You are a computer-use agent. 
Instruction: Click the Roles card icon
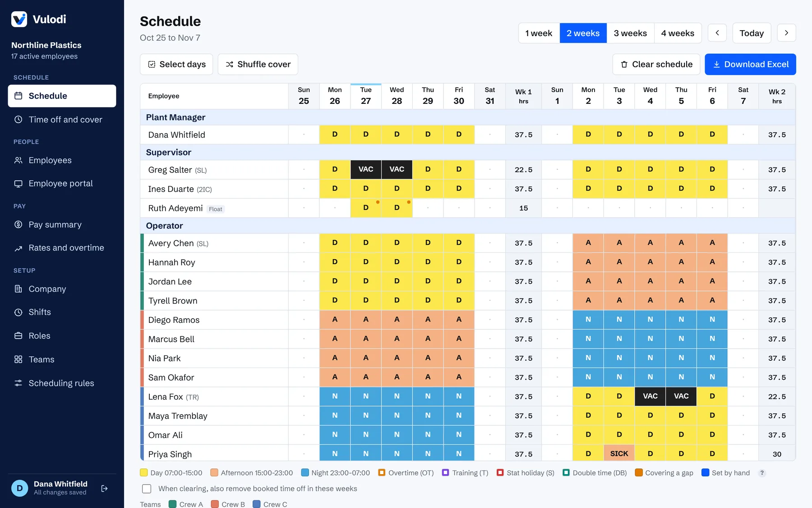click(x=18, y=336)
